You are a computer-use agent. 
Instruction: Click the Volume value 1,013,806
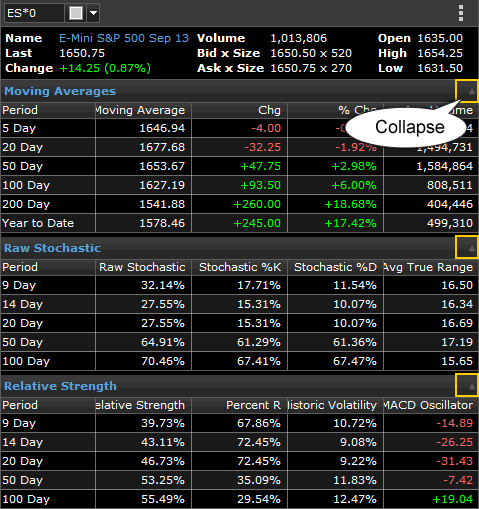298,38
